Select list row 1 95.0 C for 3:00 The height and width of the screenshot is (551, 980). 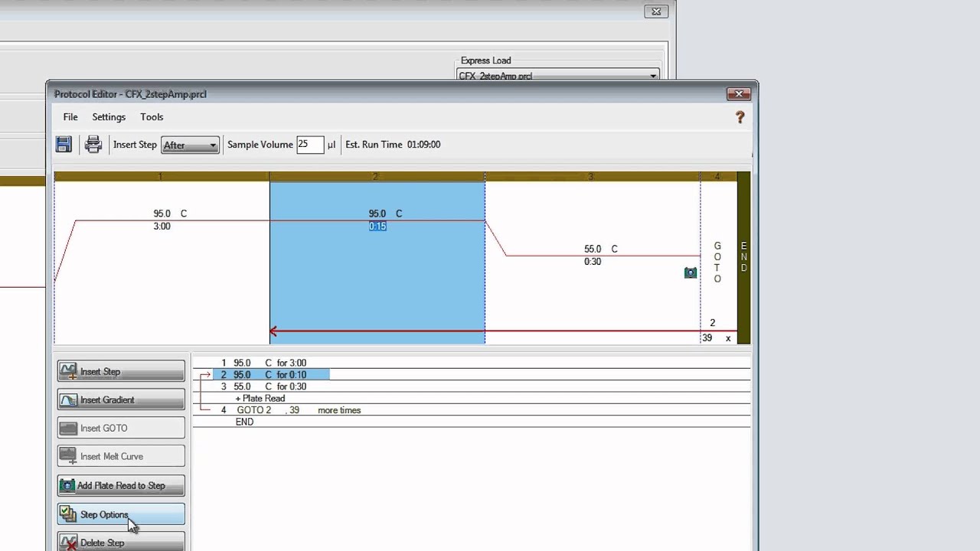(x=471, y=363)
